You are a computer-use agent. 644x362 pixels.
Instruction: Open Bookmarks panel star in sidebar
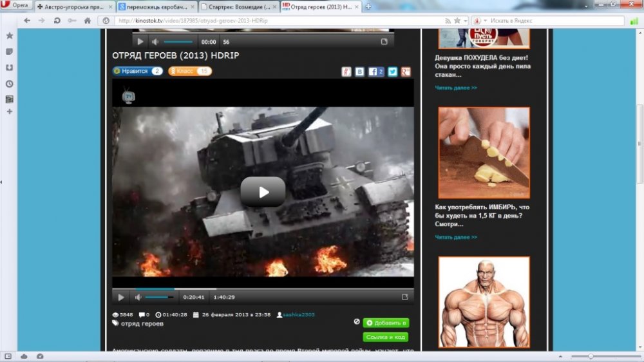tap(10, 35)
